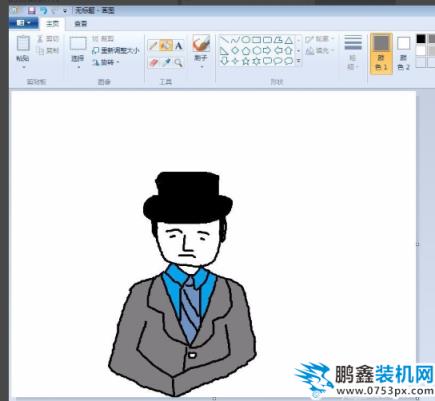Choose the Oval shape
Screen dimensions: 435x401
pyautogui.click(x=246, y=40)
